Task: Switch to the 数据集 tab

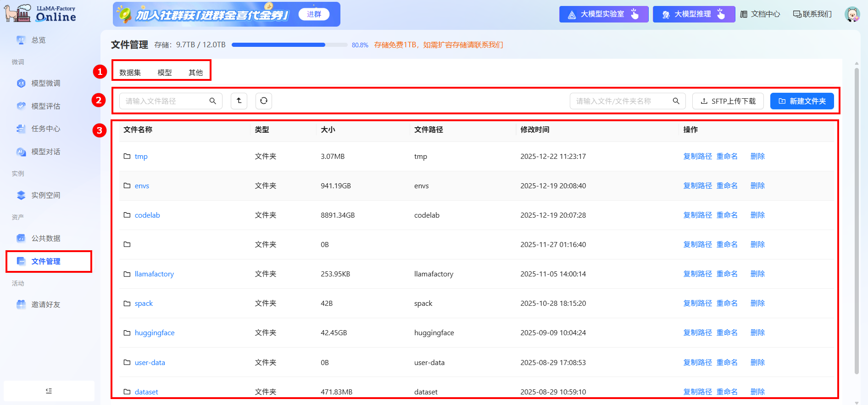Action: pos(130,73)
